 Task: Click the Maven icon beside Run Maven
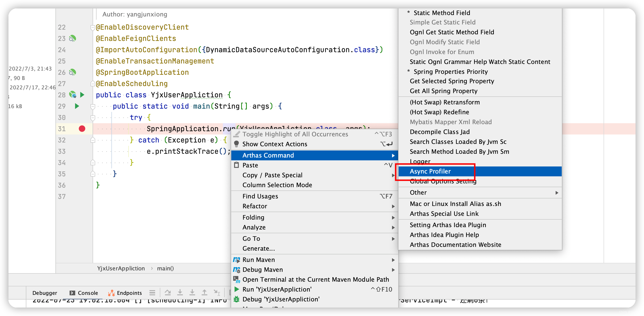(236, 260)
